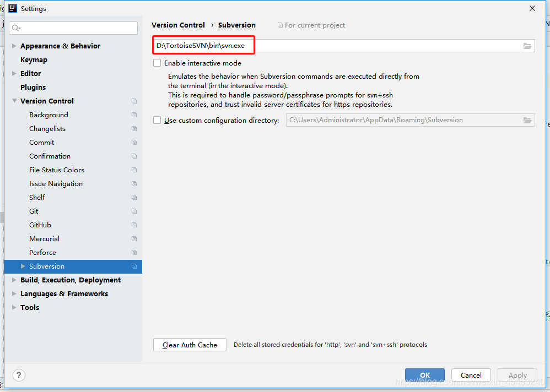The width and height of the screenshot is (550, 392).
Task: Toggle Use custom configuration directory checkbox
Action: coord(157,120)
